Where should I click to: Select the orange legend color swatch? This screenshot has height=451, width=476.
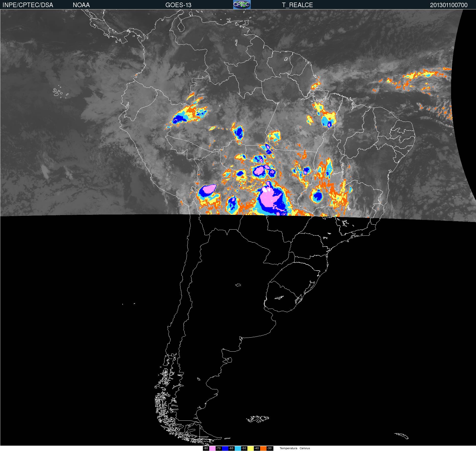pos(263,448)
